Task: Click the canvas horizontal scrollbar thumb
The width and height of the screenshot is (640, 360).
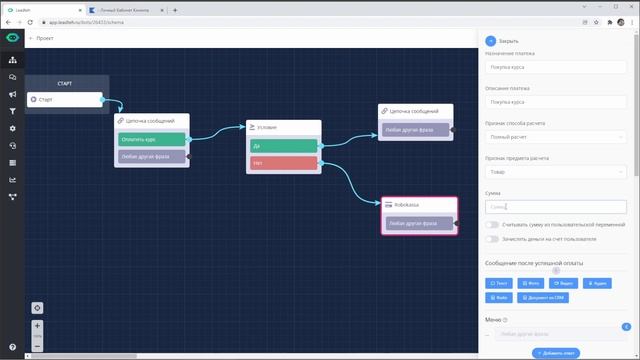Action: point(84,356)
